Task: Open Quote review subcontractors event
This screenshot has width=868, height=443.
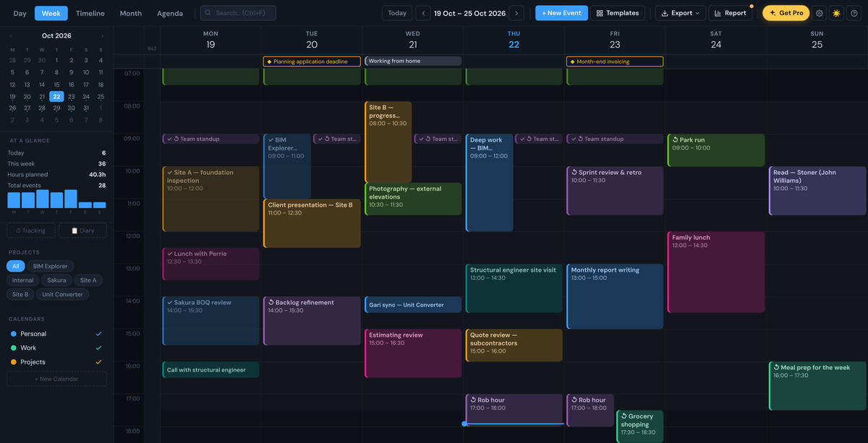Action: [514, 345]
